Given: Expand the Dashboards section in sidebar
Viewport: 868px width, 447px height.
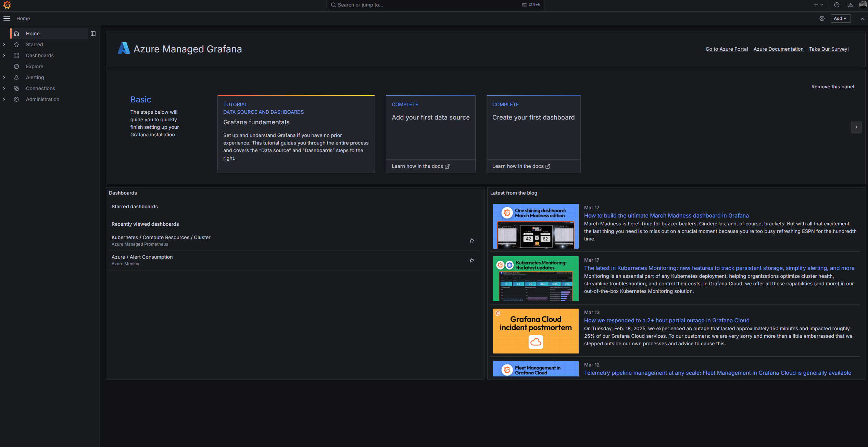Looking at the screenshot, I should (4, 55).
